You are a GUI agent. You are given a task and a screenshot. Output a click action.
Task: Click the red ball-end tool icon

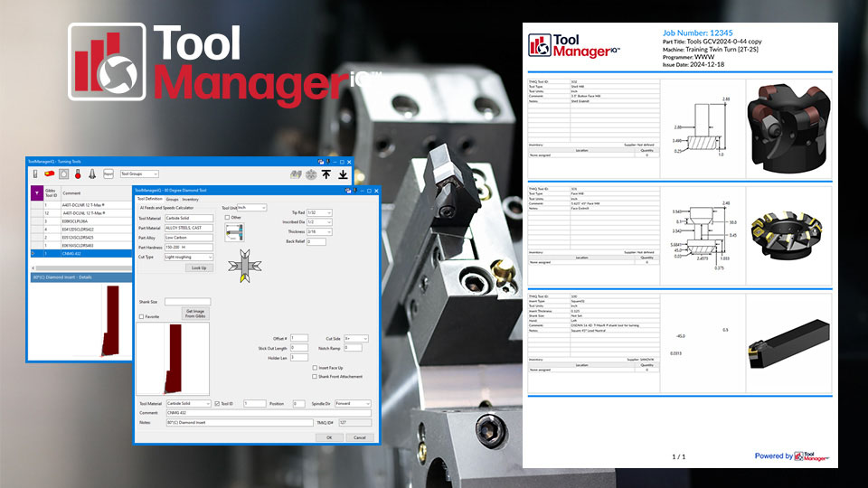pos(78,174)
